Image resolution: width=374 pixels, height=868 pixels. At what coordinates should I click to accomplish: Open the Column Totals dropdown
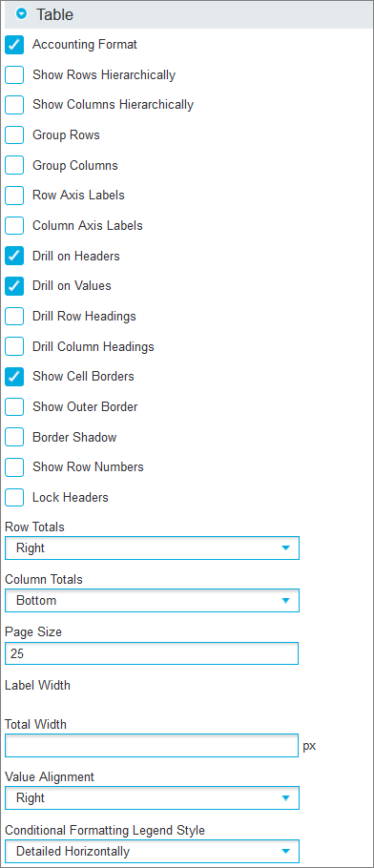tap(152, 601)
